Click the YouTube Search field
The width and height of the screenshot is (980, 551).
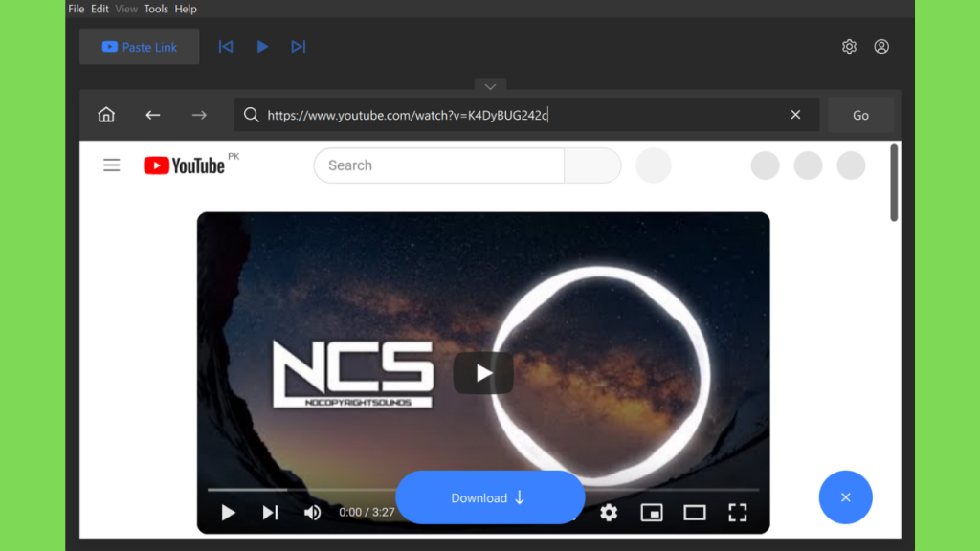pos(439,165)
